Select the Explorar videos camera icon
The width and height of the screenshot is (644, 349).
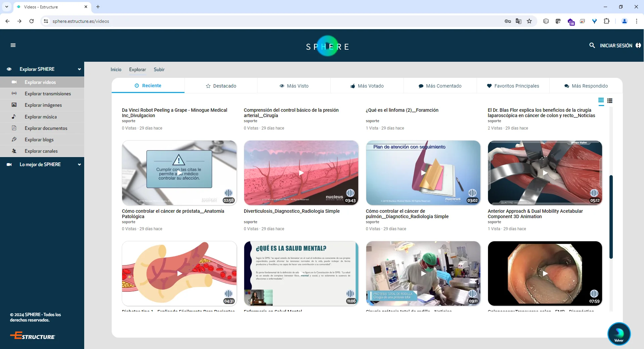tap(14, 82)
